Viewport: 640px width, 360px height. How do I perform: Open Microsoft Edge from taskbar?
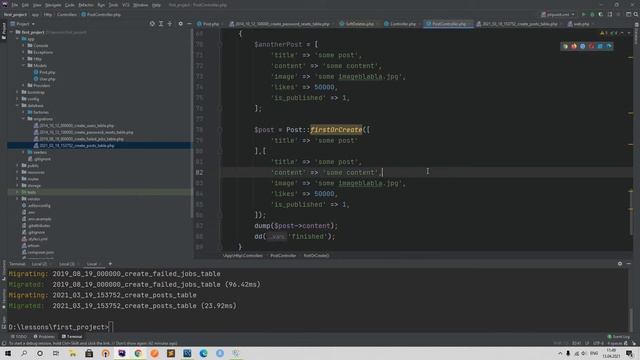pos(203,353)
